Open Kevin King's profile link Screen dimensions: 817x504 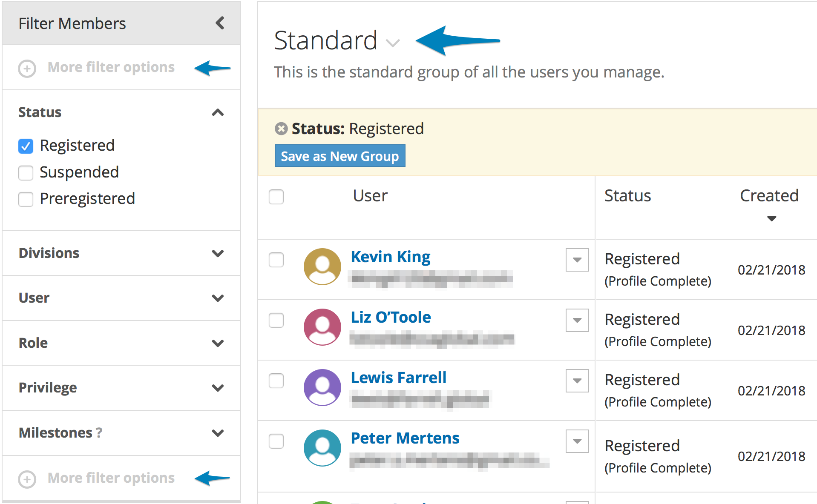391,257
